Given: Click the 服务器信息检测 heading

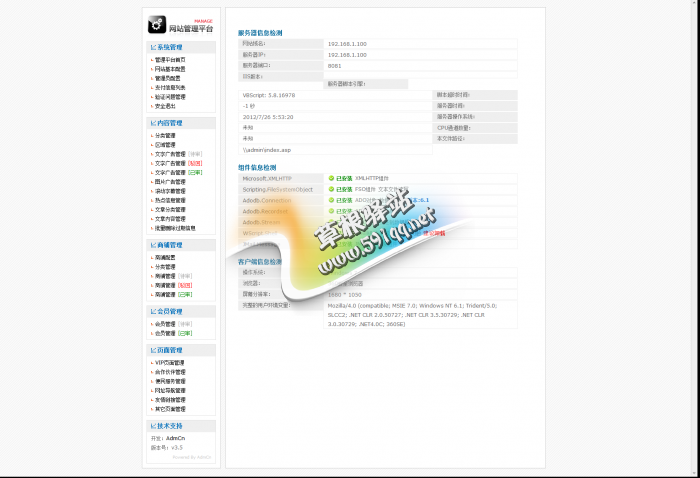Looking at the screenshot, I should 260,33.
